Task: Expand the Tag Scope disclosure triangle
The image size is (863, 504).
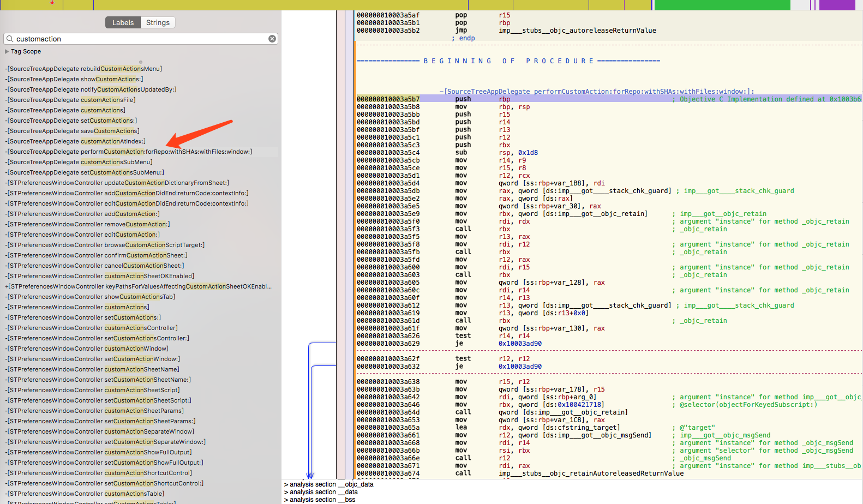Action: click(x=7, y=51)
